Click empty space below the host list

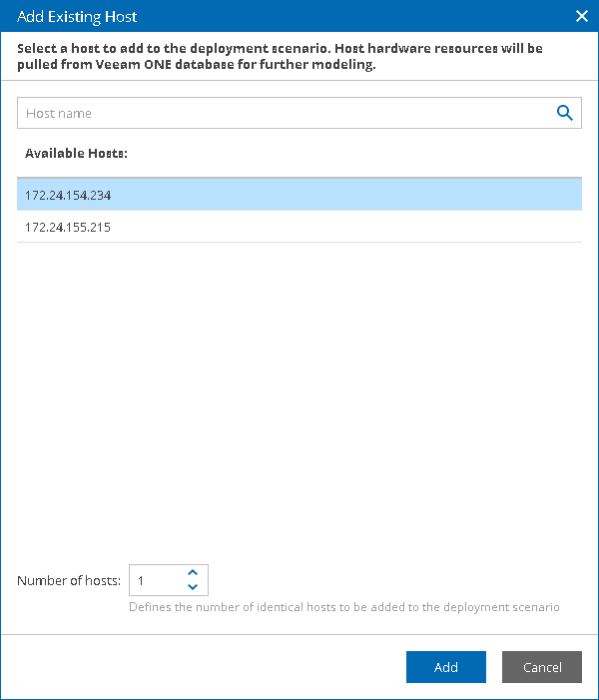(299, 399)
